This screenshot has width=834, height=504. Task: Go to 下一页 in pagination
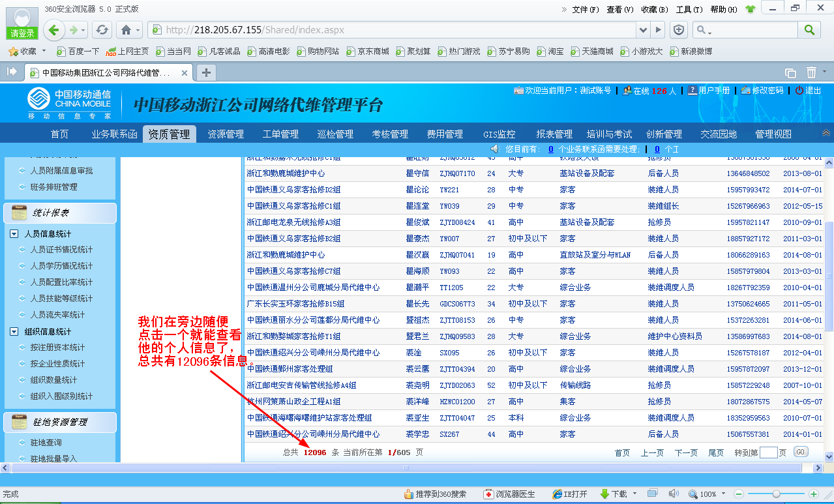pyautogui.click(x=686, y=452)
